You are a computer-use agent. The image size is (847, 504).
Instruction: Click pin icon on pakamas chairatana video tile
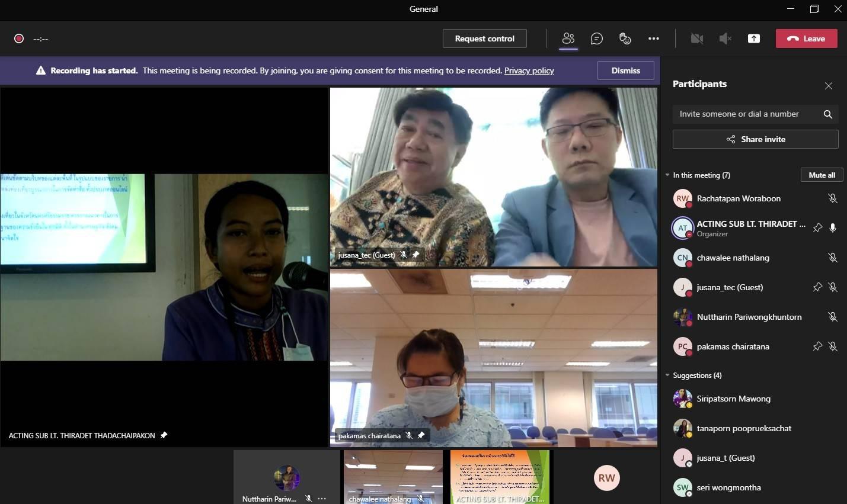click(421, 435)
